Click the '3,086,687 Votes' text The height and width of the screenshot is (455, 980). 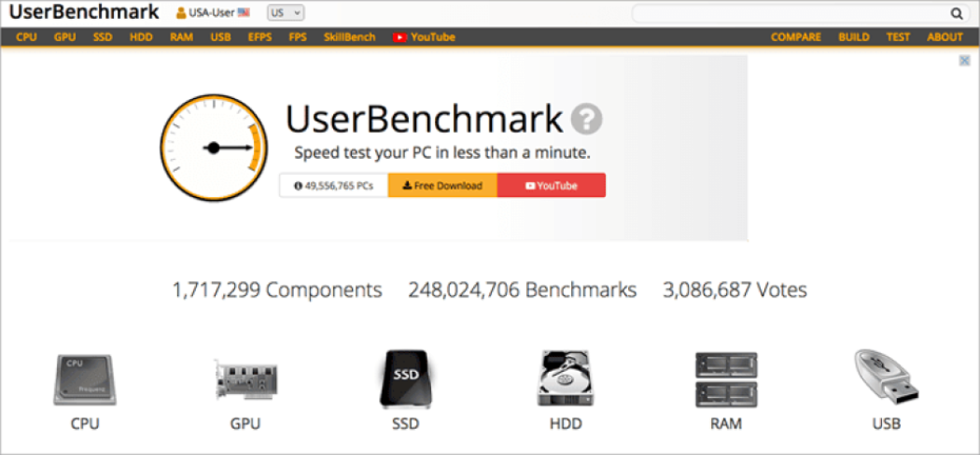pyautogui.click(x=735, y=291)
